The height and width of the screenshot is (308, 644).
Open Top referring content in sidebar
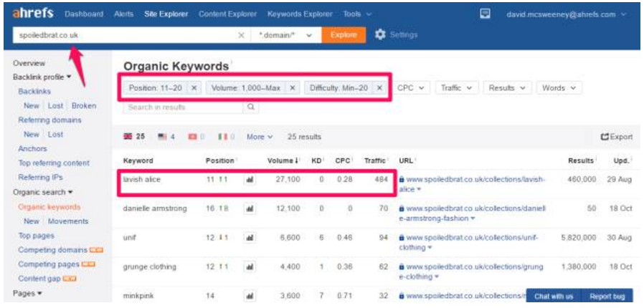coord(54,163)
